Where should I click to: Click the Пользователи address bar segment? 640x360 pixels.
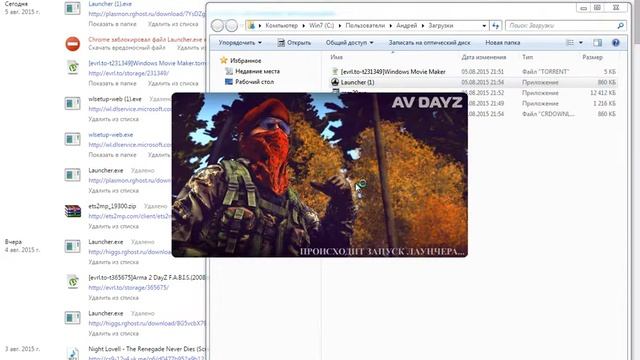tap(365, 25)
